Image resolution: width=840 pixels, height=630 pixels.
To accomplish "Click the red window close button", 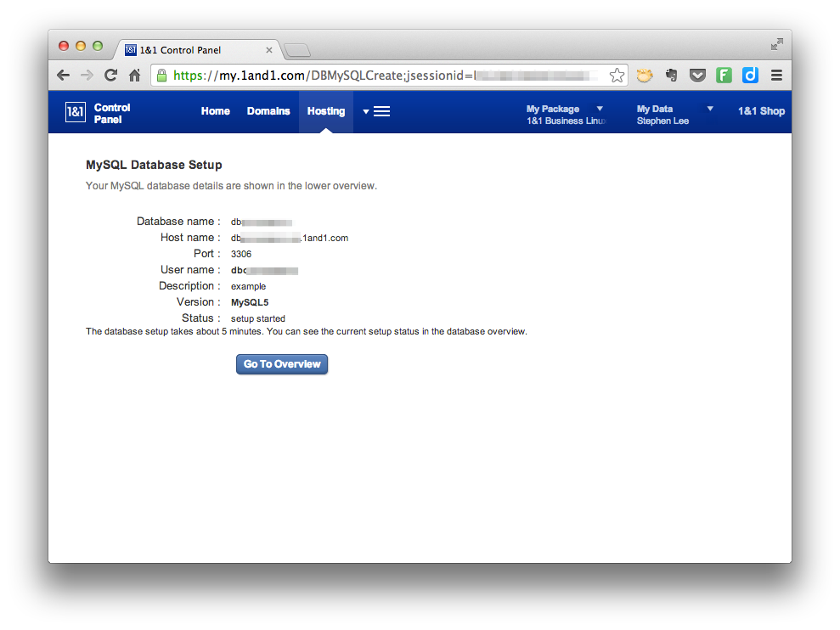I will 64,46.
